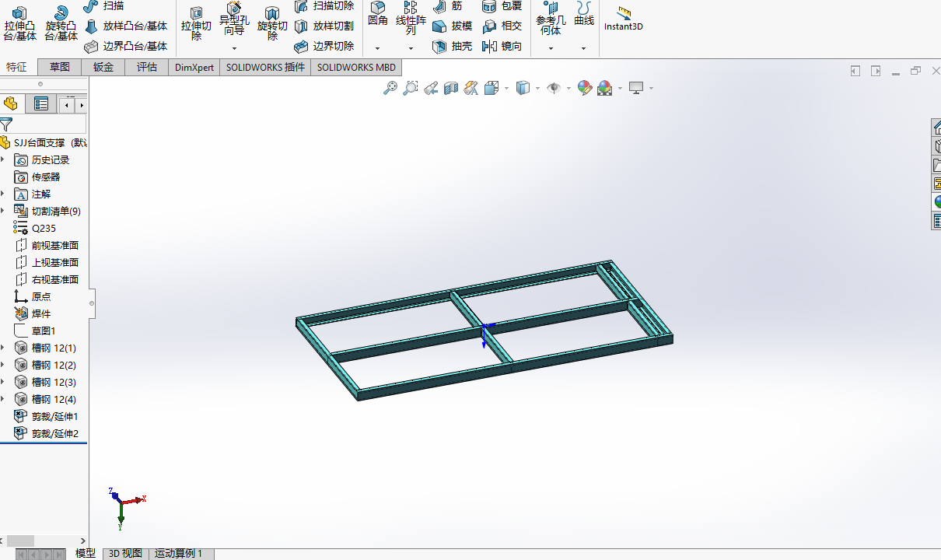
Task: Select the Q235 material item
Action: (x=44, y=228)
